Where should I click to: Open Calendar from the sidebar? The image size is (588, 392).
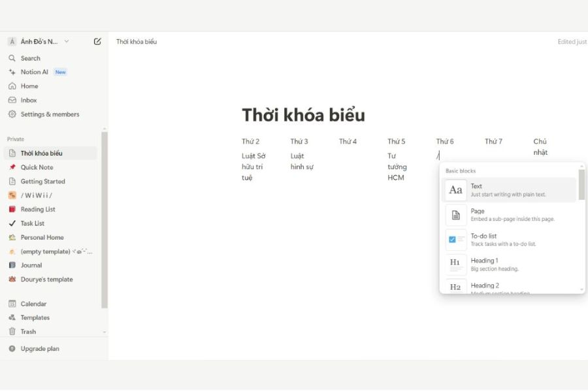point(33,304)
